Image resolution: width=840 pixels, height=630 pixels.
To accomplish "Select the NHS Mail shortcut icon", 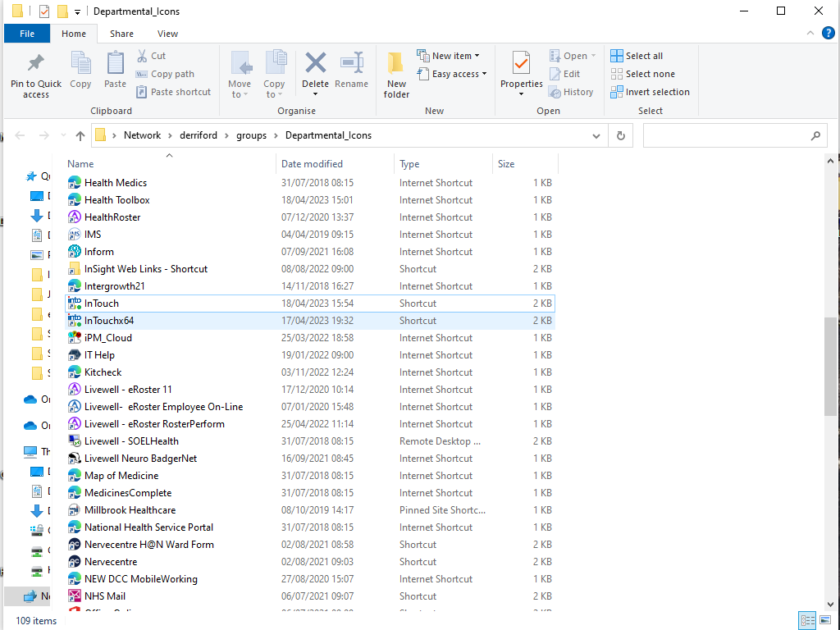I will (74, 596).
